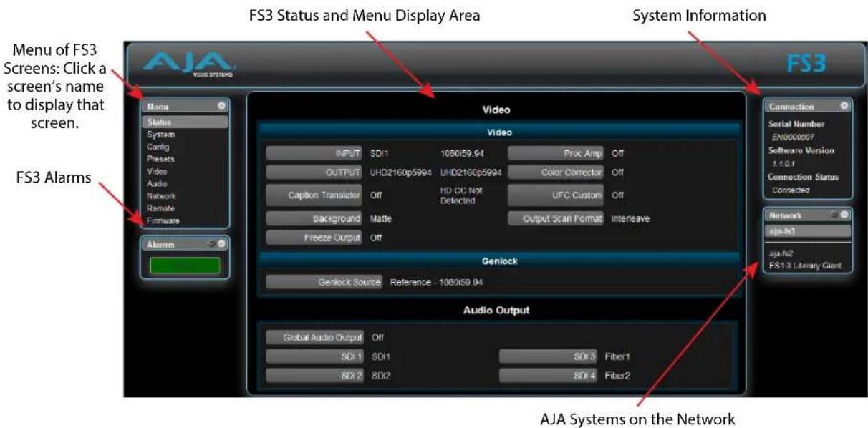Open the Firmware screen from Menu

(163, 220)
